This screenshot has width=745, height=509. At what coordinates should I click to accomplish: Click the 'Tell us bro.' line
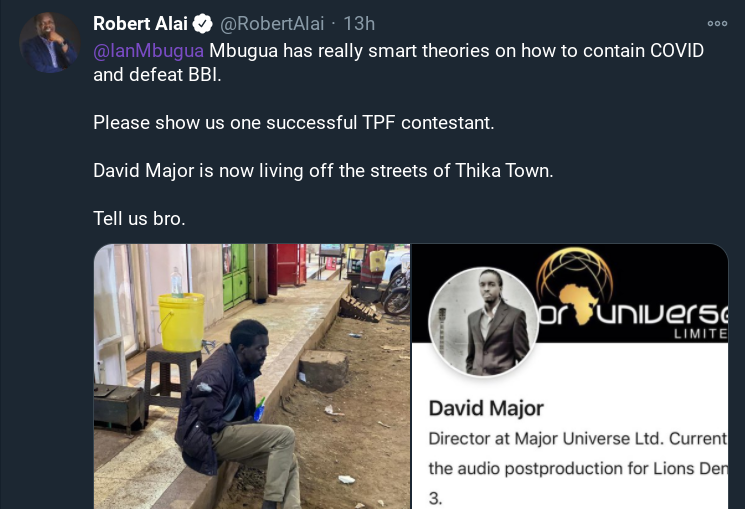tap(139, 219)
